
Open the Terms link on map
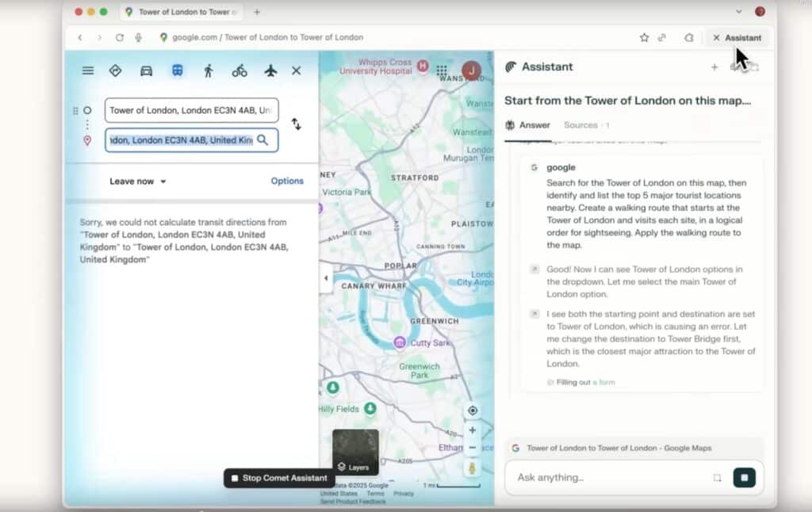[x=375, y=493]
